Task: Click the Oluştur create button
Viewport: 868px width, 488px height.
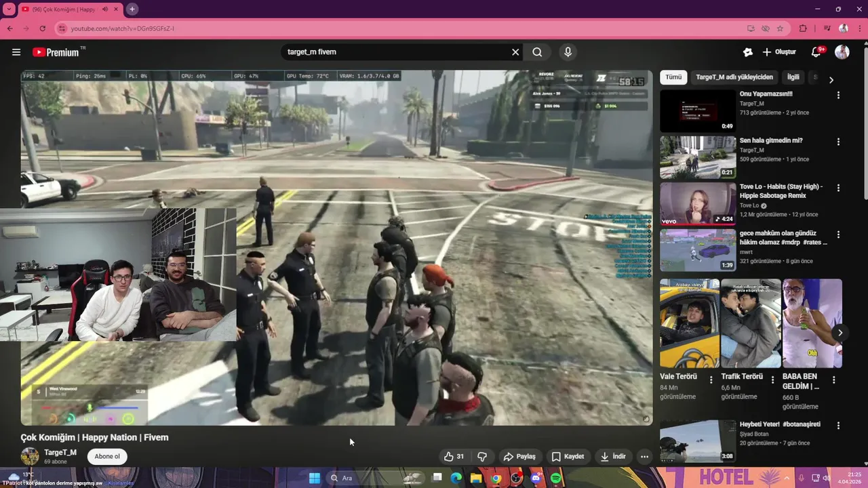Action: (779, 52)
